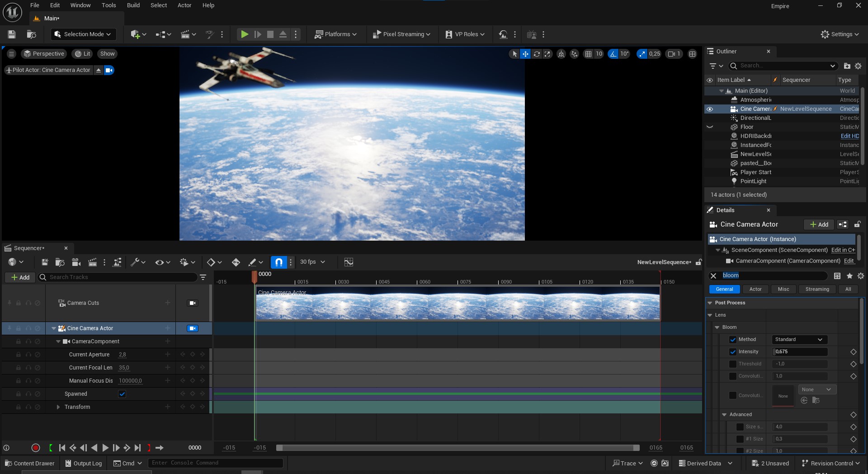
Task: Click the viewport Show button
Action: pos(108,54)
